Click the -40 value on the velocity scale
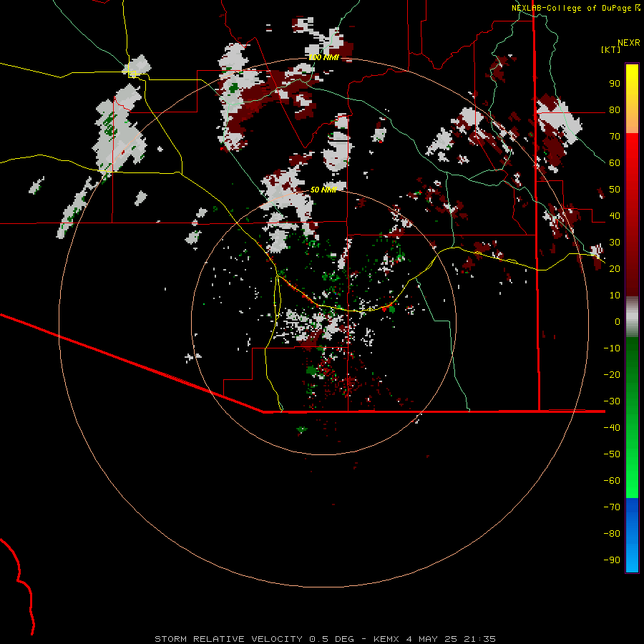Image resolution: width=644 pixels, height=644 pixels. 612,428
